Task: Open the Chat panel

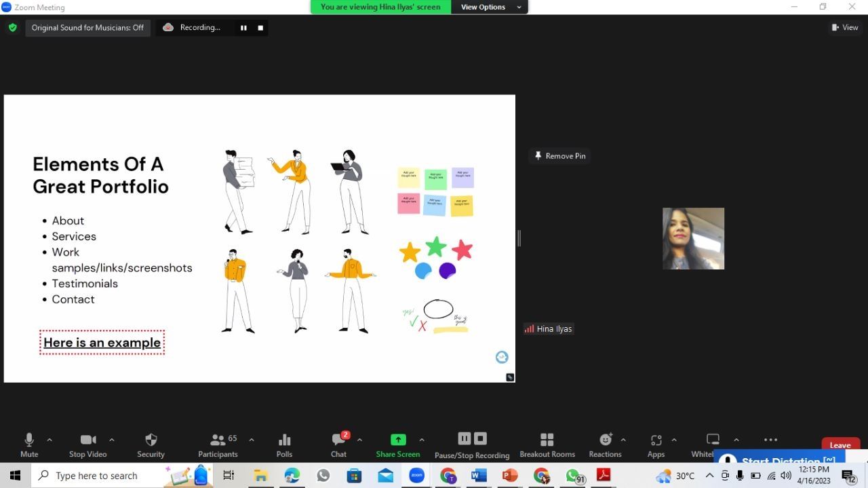Action: [338, 445]
